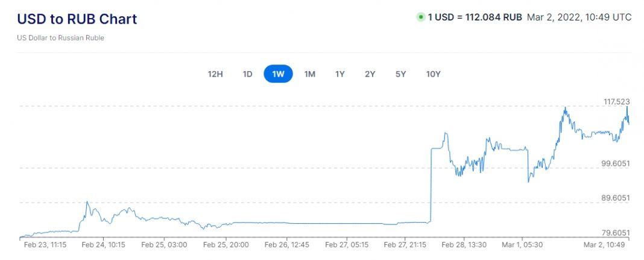Click the active 1W range button
Viewport: 644px width, 260px height.
tap(278, 74)
